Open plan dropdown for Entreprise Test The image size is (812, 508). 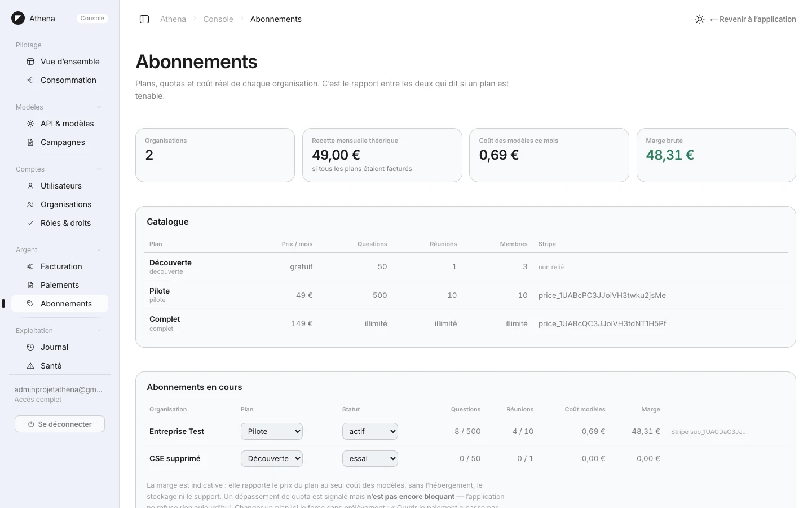point(272,431)
